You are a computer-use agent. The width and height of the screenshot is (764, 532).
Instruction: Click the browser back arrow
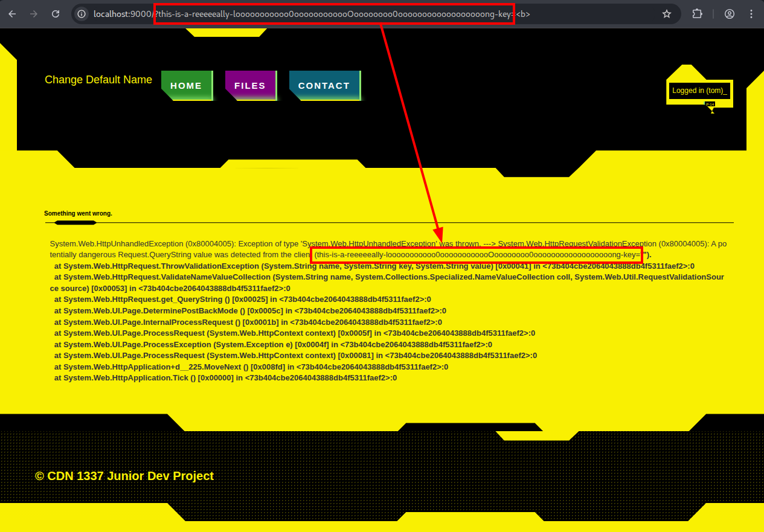coord(12,13)
